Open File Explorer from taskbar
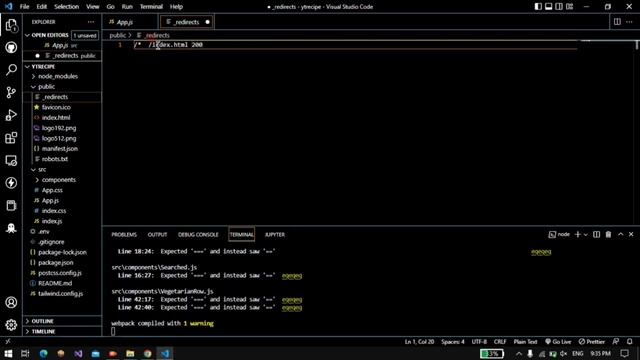640x360 pixels. coord(130,353)
